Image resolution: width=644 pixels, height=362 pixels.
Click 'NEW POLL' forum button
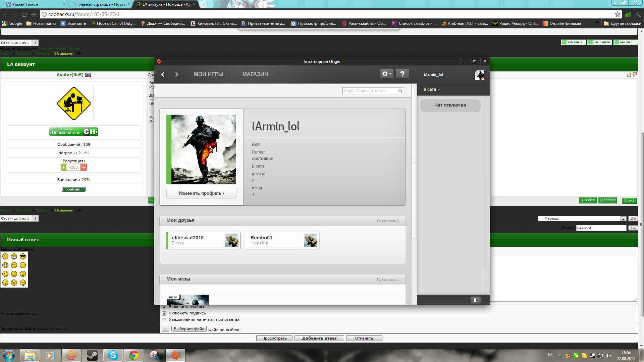625,42
